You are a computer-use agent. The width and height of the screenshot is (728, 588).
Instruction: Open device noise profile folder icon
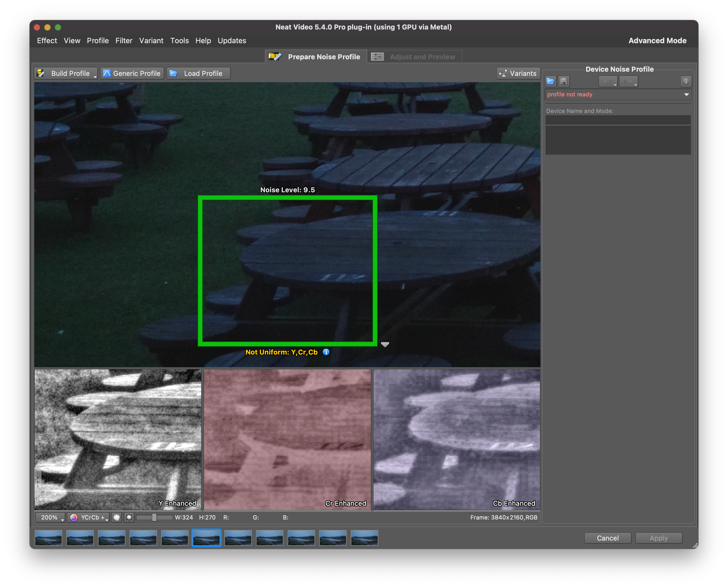[x=550, y=81]
